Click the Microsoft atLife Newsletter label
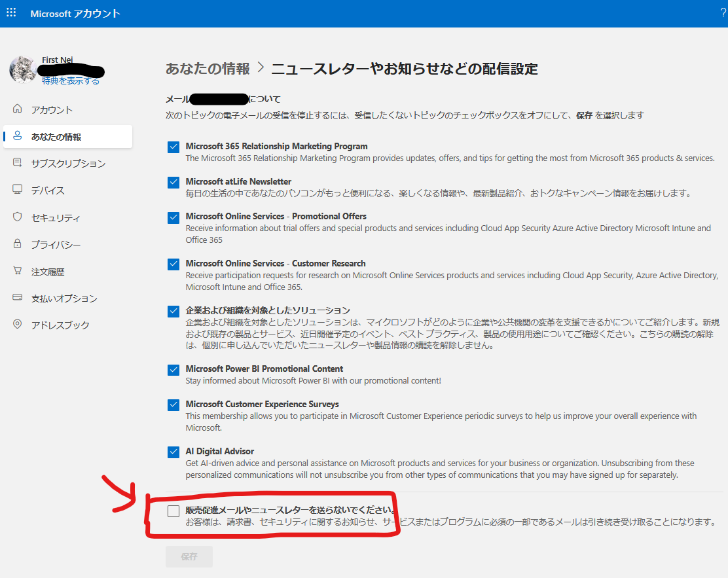The image size is (728, 578). (x=239, y=181)
